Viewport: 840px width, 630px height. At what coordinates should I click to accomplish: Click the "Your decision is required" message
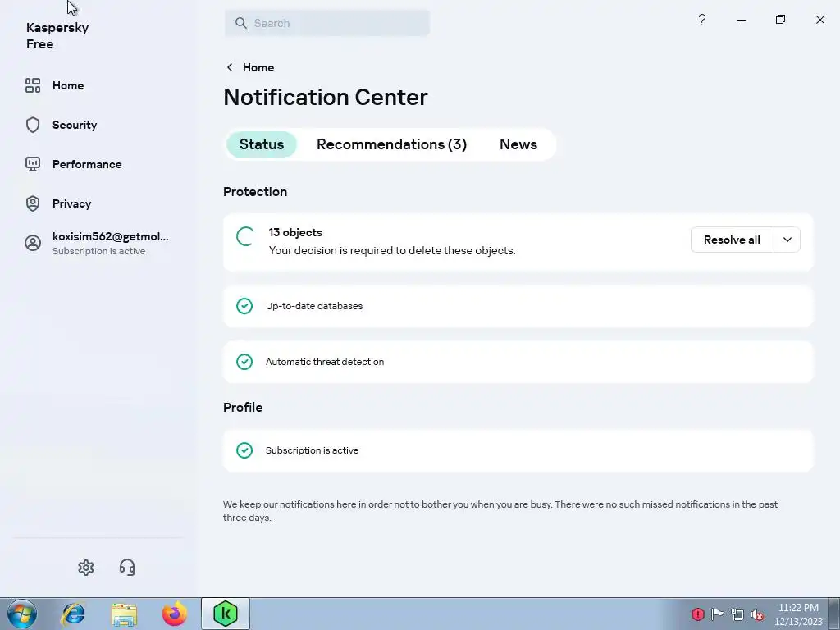(392, 250)
